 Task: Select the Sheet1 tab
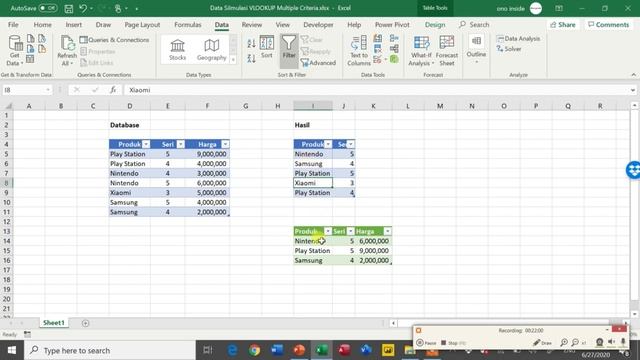coord(54,323)
